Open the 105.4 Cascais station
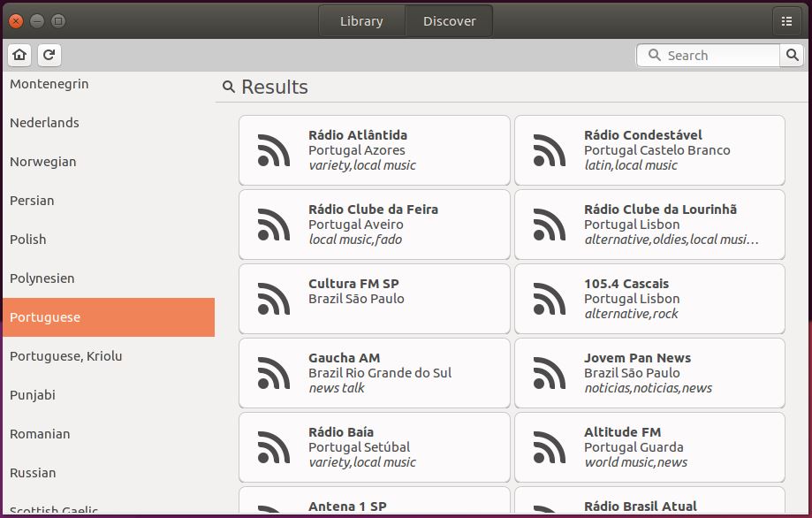 pyautogui.click(x=649, y=299)
